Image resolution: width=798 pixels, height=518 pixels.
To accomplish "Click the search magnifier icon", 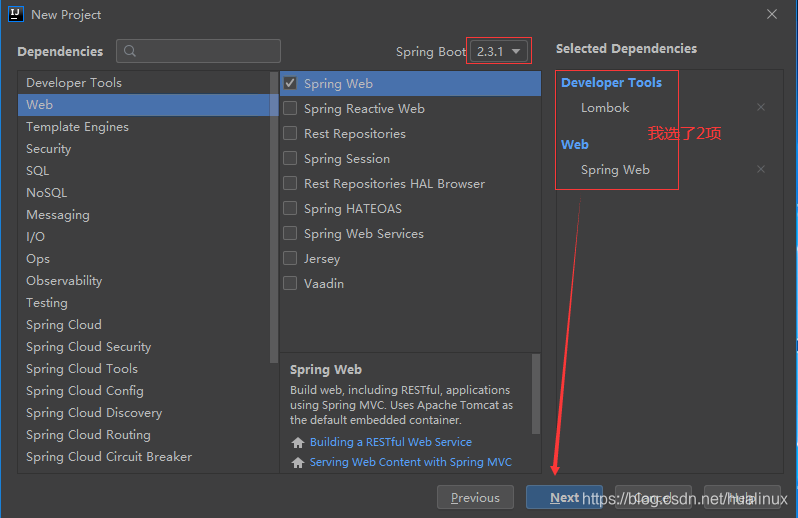I will pyautogui.click(x=130, y=51).
